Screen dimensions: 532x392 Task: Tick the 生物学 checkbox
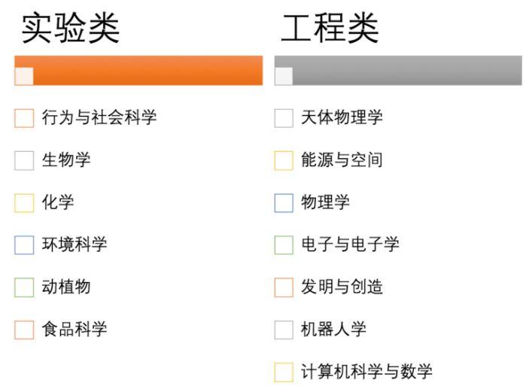coord(24,160)
